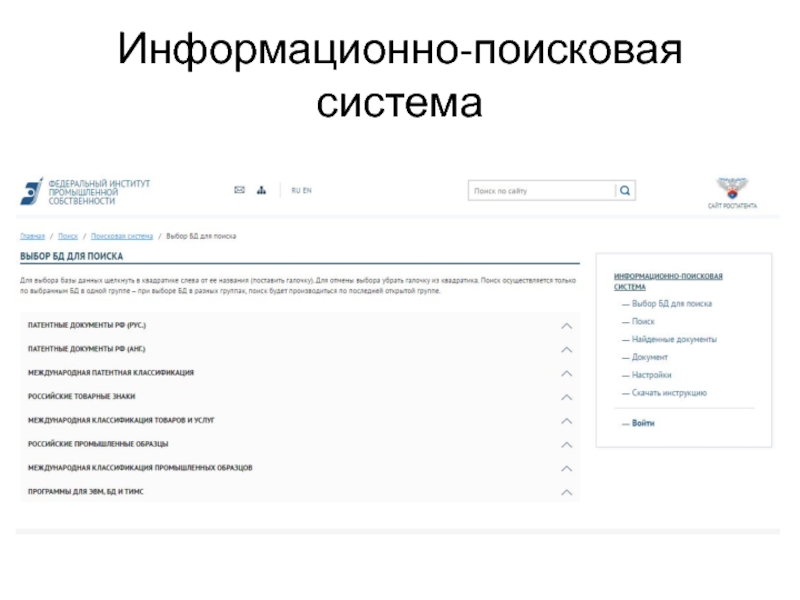Click Скачать инструкцию link
800x600 pixels.
click(669, 393)
